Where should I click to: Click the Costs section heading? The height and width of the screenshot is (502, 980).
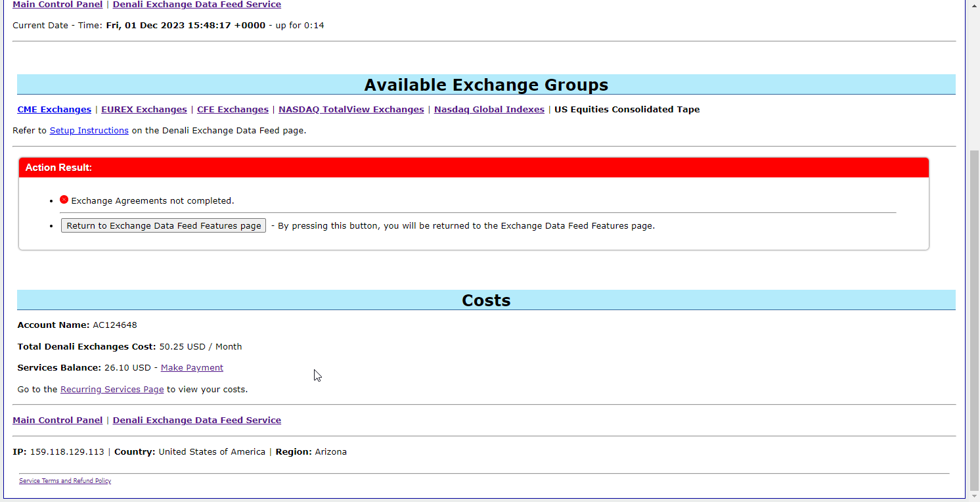click(x=486, y=300)
